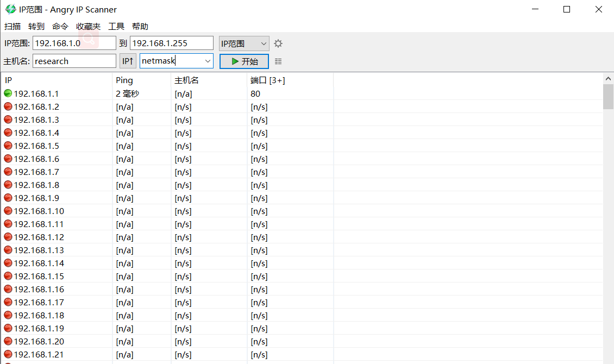This screenshot has width=614, height=364.
Task: Click the ping value 2 毫秒
Action: [127, 93]
